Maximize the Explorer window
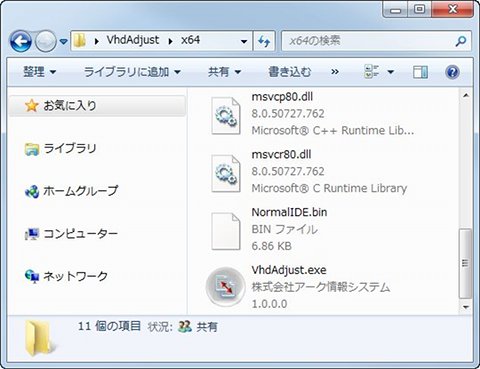The width and height of the screenshot is (480, 369). (420, 10)
